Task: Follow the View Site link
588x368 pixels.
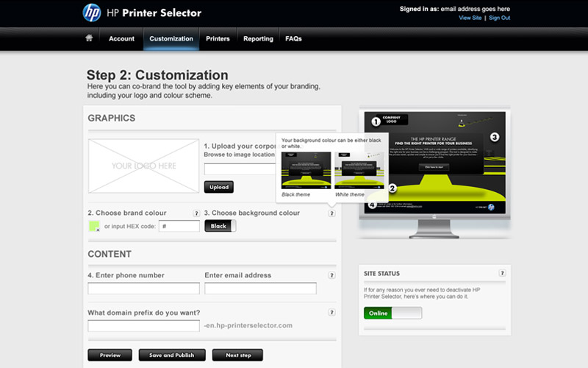Action: click(x=470, y=18)
